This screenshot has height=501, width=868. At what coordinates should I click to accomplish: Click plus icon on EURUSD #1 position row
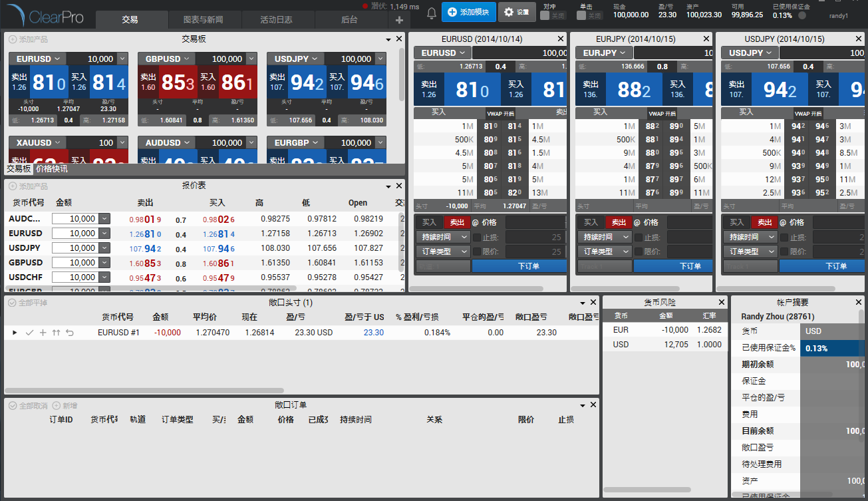click(43, 333)
